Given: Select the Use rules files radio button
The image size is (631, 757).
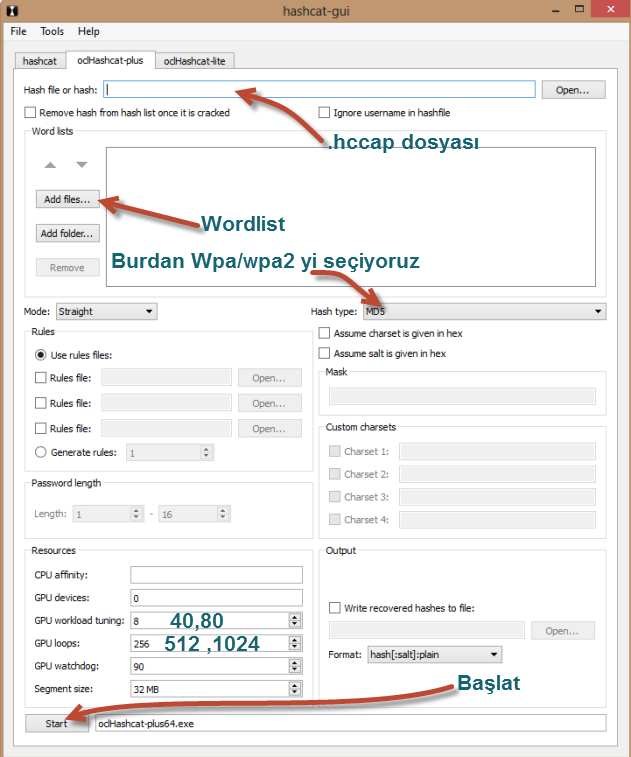Looking at the screenshot, I should pyautogui.click(x=41, y=355).
